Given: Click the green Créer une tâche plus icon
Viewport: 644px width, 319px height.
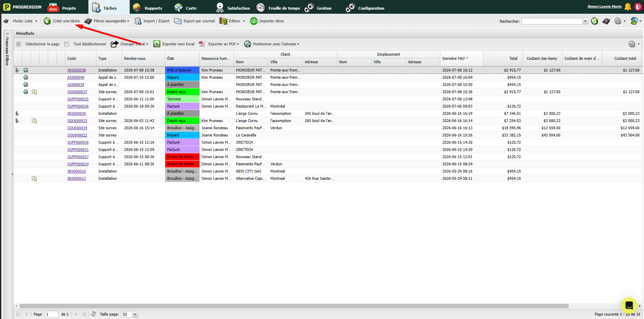Looking at the screenshot, I should 47,21.
